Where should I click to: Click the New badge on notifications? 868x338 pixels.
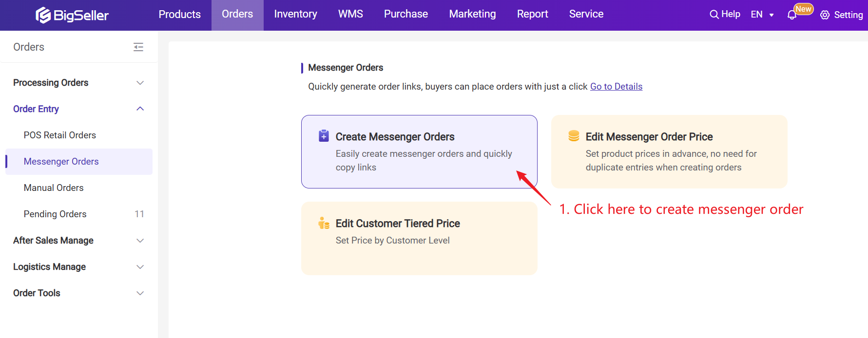click(803, 9)
